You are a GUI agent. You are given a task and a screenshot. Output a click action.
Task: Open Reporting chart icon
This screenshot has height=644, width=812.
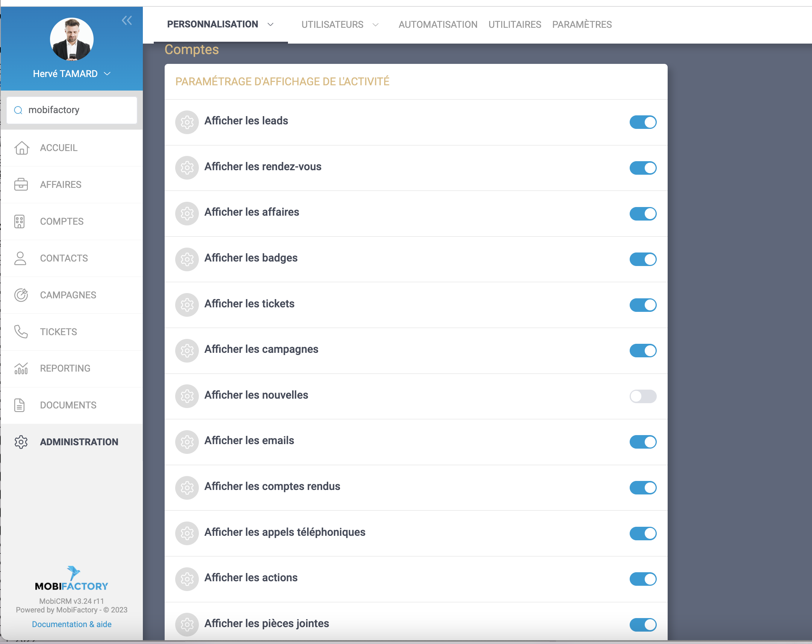point(21,369)
